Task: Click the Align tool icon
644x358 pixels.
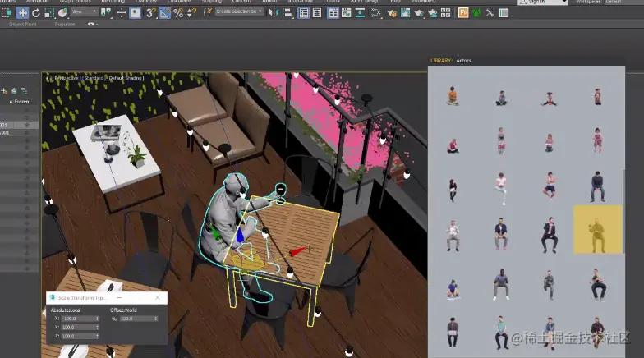Action: tap(287, 13)
